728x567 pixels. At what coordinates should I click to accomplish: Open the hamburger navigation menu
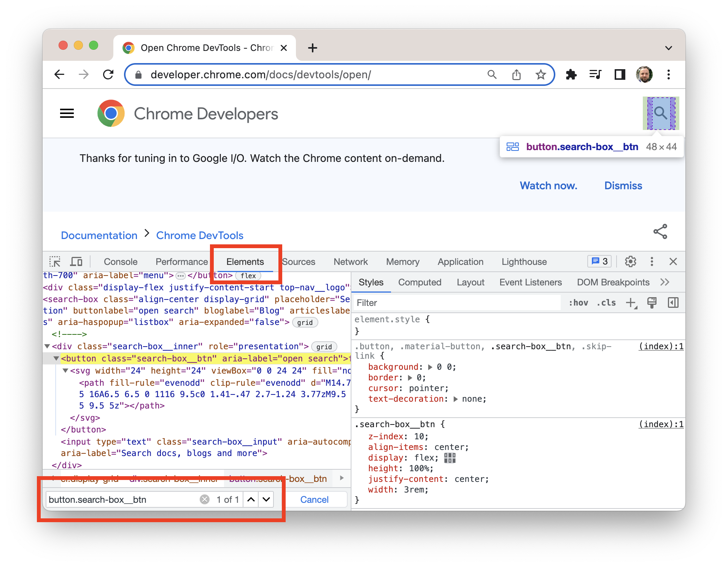coord(67,113)
